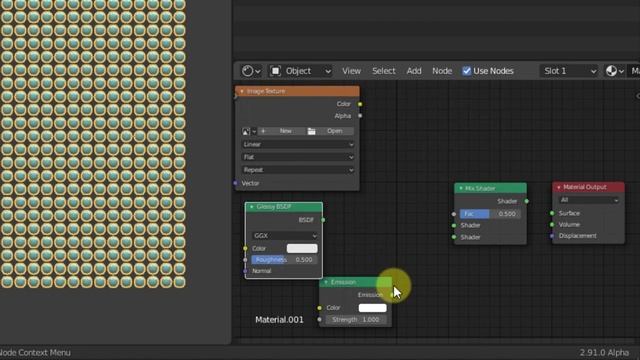Click the Vector input socket
This screenshot has width=640, height=360.
236,183
